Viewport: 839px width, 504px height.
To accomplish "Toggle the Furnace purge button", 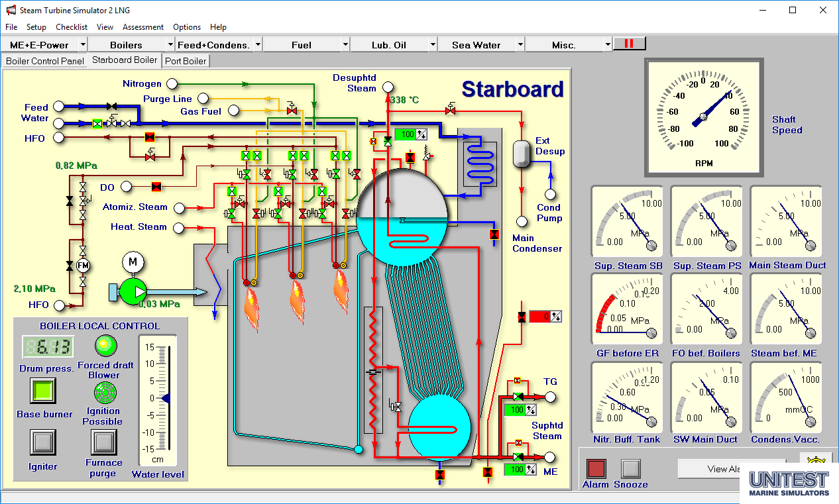I will tap(104, 442).
